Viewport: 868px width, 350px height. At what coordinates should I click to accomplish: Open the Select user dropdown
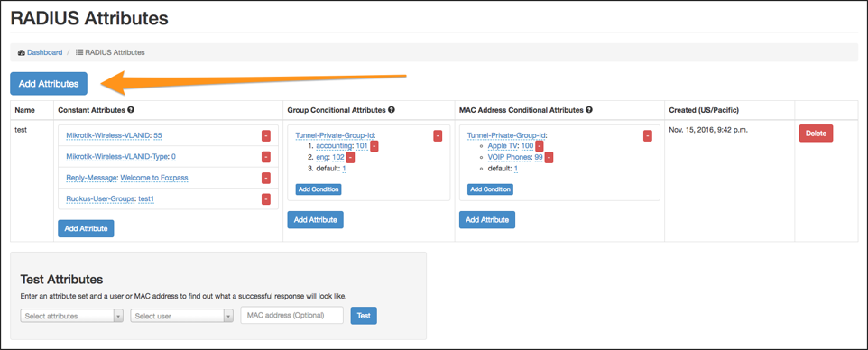[182, 316]
